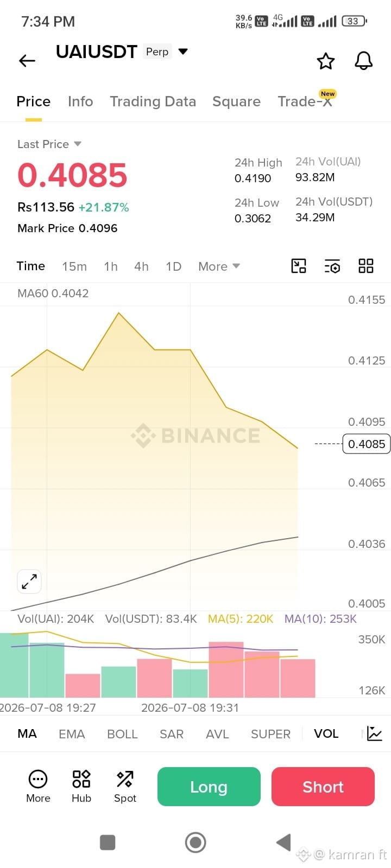Select the 15m timeframe
The image size is (391, 868).
[74, 266]
